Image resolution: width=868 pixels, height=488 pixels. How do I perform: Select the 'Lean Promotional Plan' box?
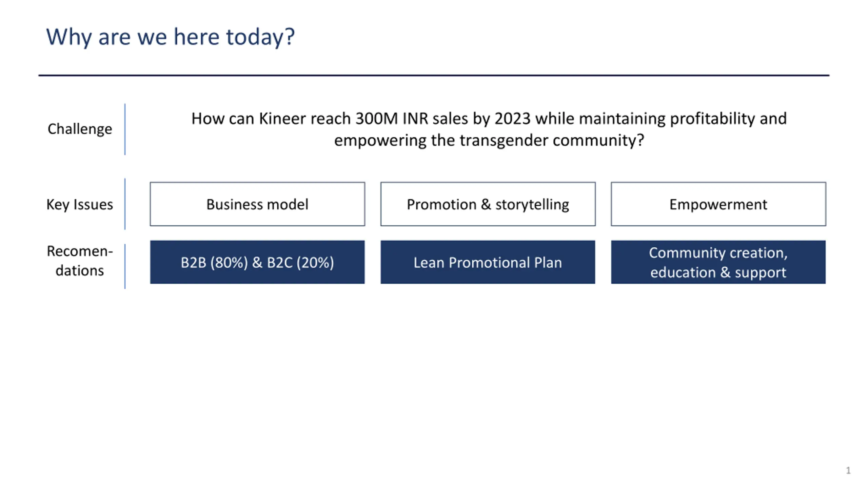tap(488, 262)
